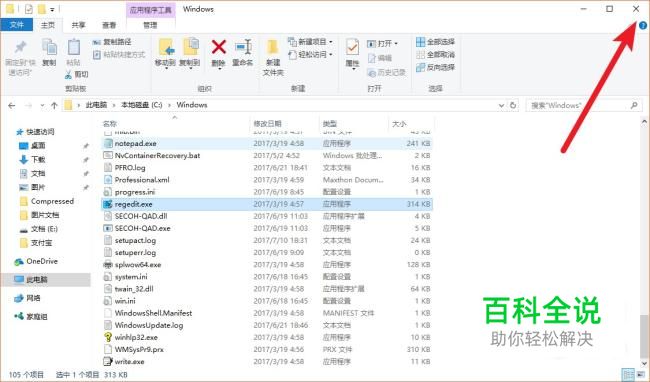Sort by the 大小 column header
The image size is (650, 382).
point(399,123)
